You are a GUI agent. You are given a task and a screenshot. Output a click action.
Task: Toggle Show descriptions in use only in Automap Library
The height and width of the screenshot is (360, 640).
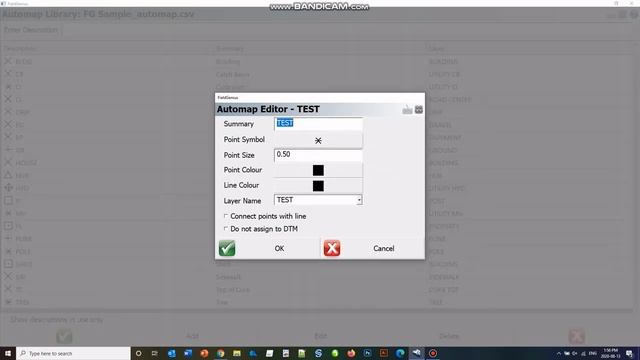[x=56, y=320]
